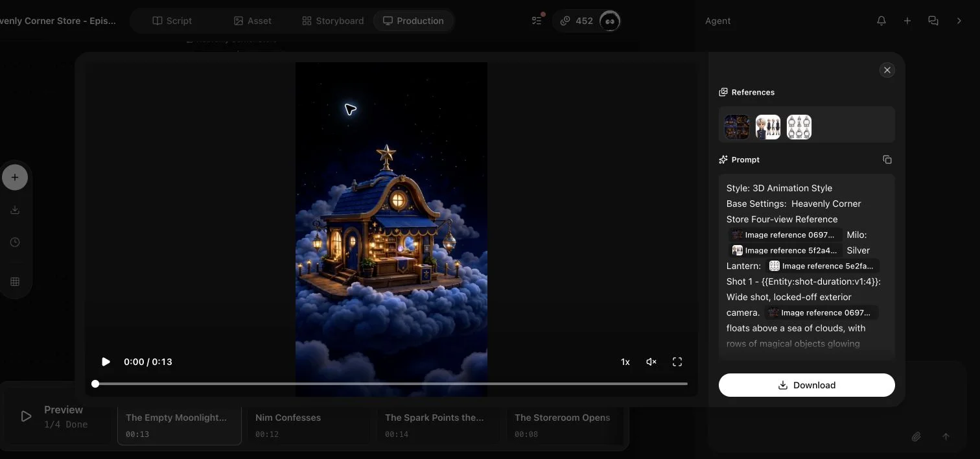Click 'Style: 3D Animation Style' prompt line
This screenshot has height=459, width=980.
tap(779, 188)
